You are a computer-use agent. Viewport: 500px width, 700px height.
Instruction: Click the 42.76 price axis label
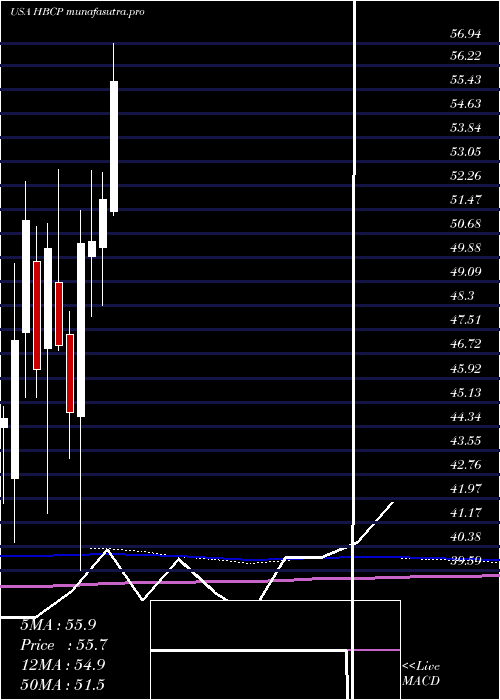pyautogui.click(x=466, y=464)
